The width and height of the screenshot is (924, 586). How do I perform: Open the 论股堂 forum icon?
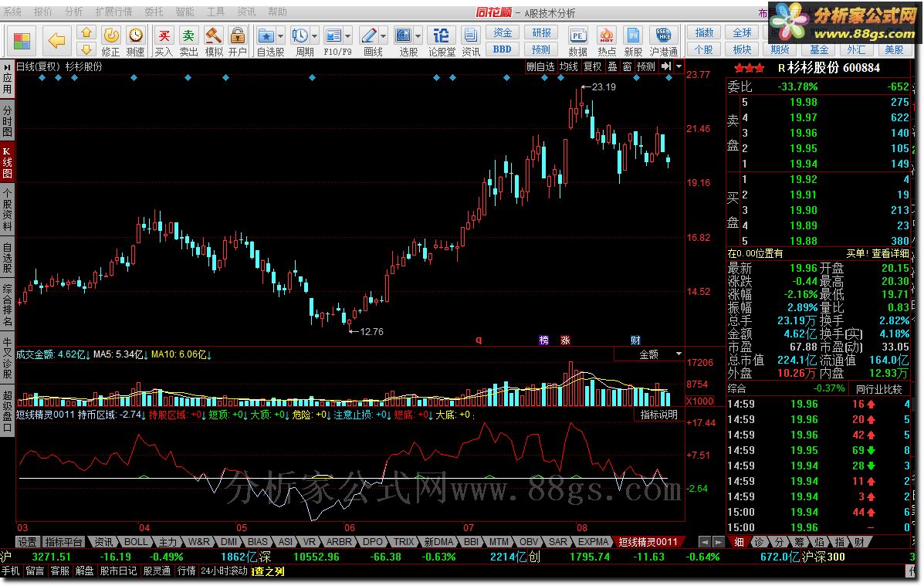[x=441, y=36]
